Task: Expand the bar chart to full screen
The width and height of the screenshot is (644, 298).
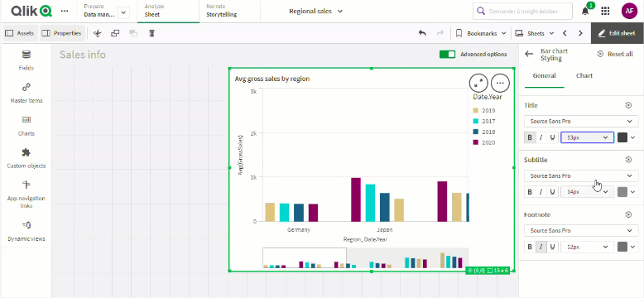Action: 478,83
